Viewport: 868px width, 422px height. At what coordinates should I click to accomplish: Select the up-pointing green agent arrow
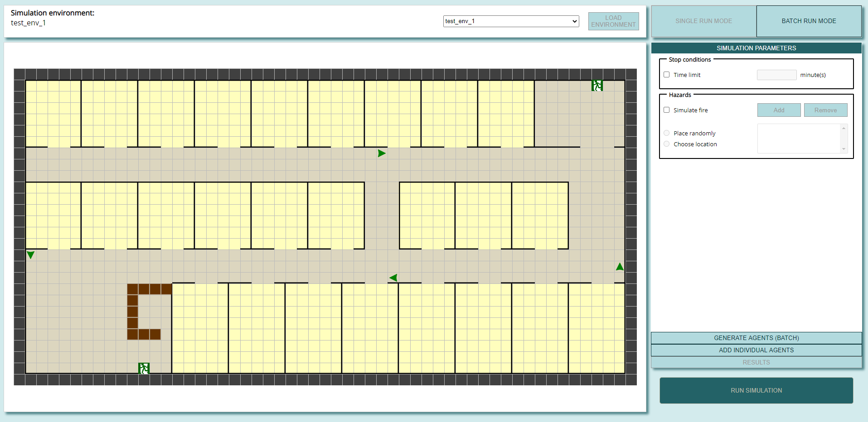(x=620, y=267)
